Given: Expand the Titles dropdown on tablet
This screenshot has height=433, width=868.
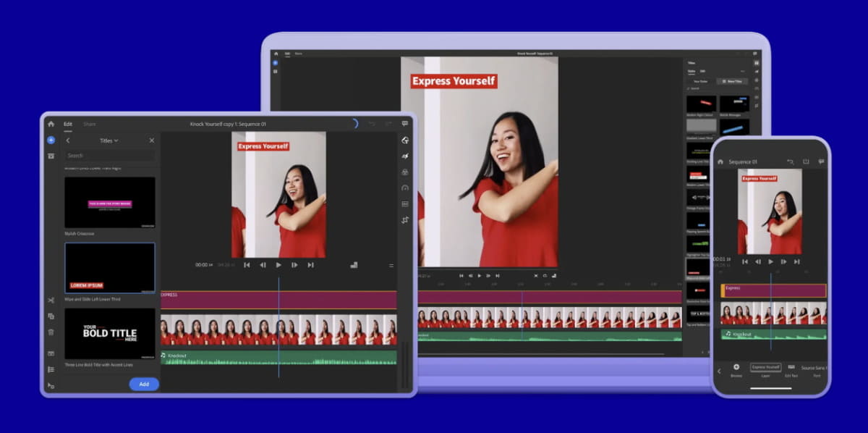Looking at the screenshot, I should 109,140.
